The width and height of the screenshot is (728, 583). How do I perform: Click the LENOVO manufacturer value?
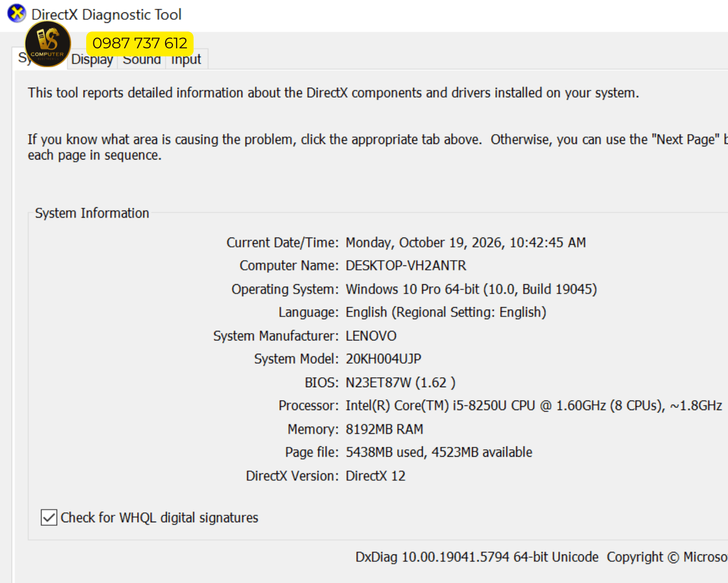(371, 336)
